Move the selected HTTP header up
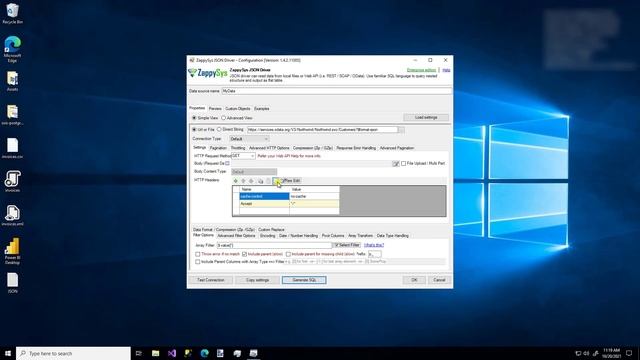 coord(243,181)
